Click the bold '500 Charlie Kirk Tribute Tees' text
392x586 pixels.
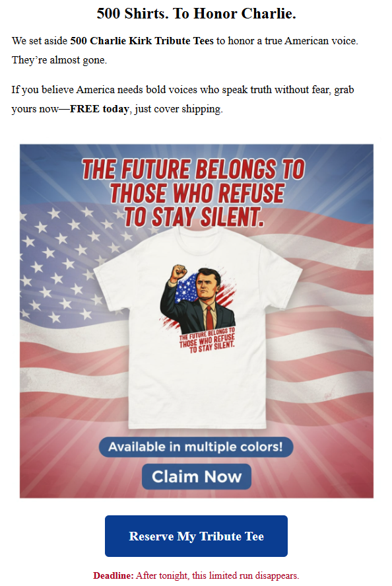click(142, 41)
